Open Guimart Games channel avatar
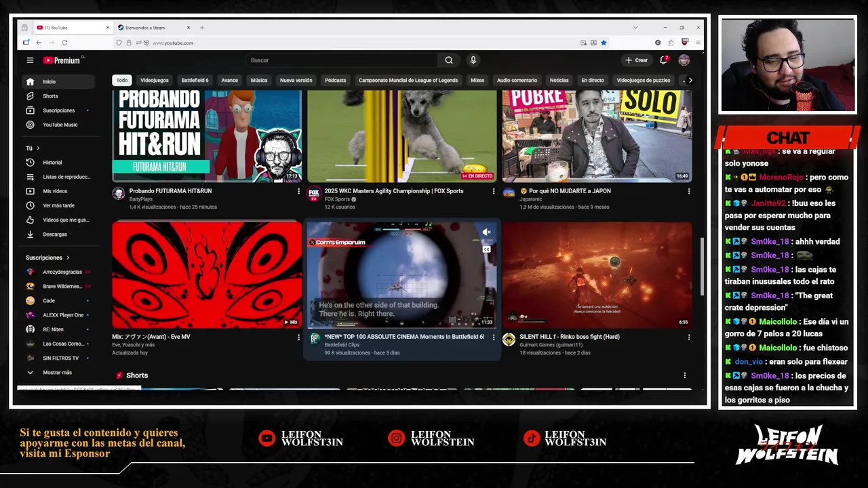The image size is (868, 488). click(x=509, y=340)
